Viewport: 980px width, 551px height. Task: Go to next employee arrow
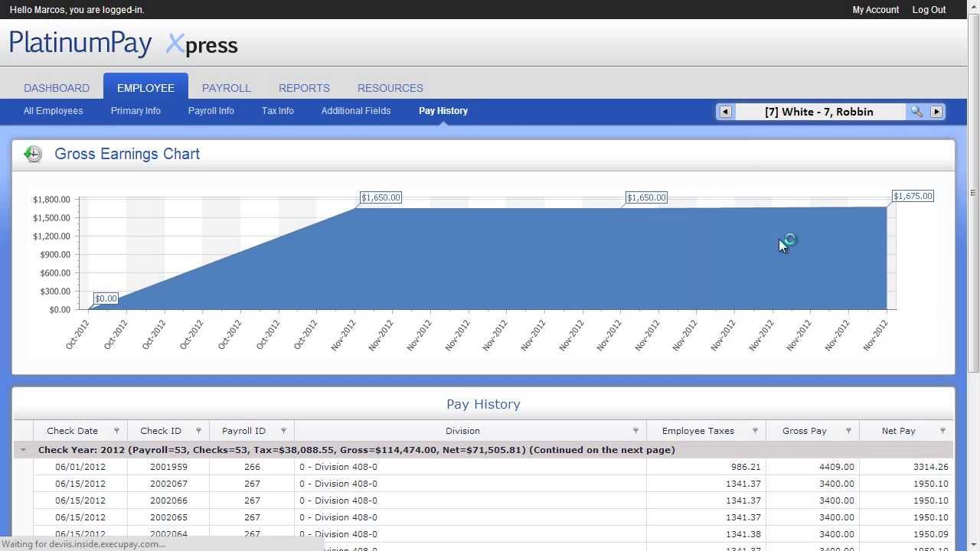pyautogui.click(x=936, y=112)
